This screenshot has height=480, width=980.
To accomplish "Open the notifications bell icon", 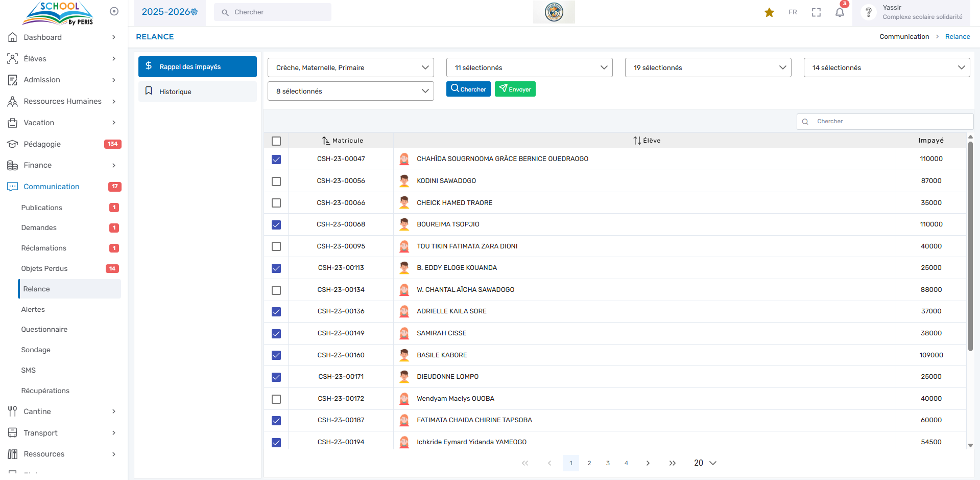I will 840,12.
